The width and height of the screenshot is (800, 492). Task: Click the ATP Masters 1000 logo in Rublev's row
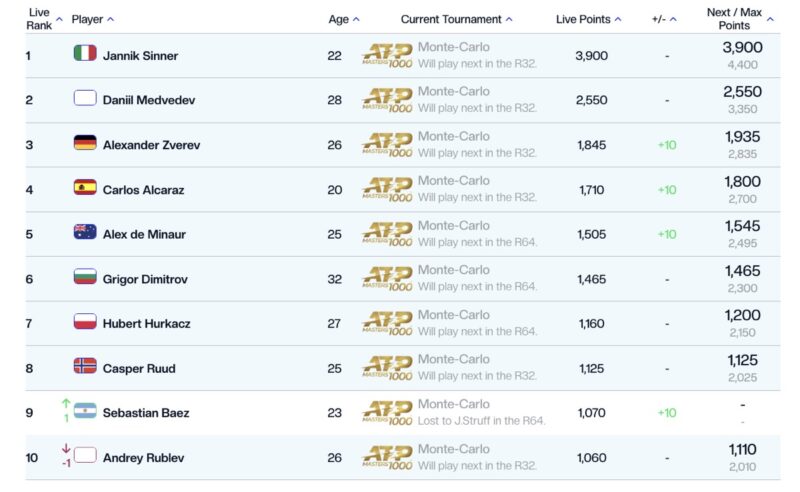click(x=387, y=458)
